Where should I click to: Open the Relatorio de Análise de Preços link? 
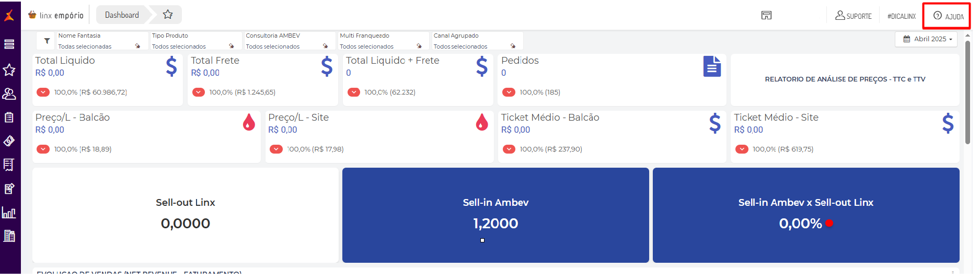point(845,79)
